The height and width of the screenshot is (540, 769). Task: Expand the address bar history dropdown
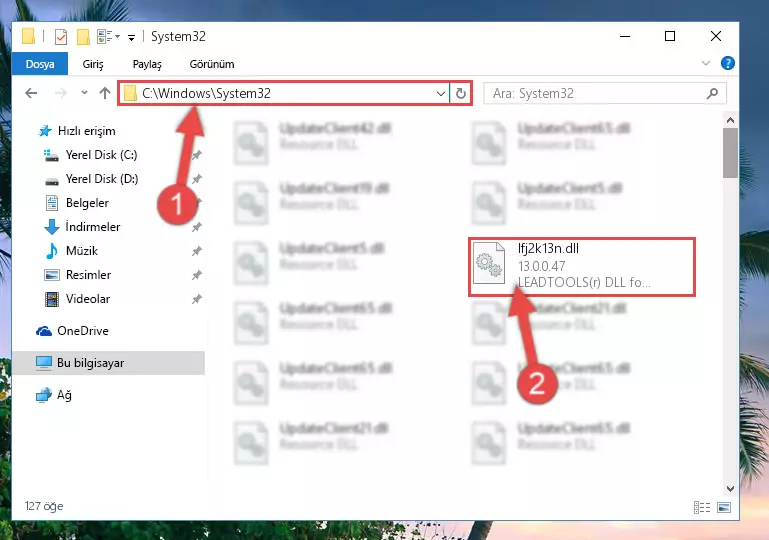click(x=440, y=93)
